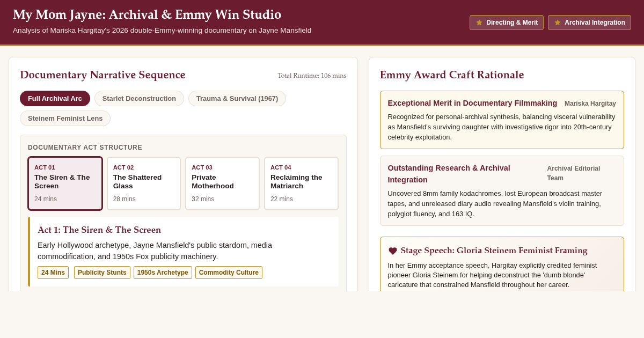Open Act 02 The Shattered Glass card
The height and width of the screenshot is (338, 644).
pos(144,183)
